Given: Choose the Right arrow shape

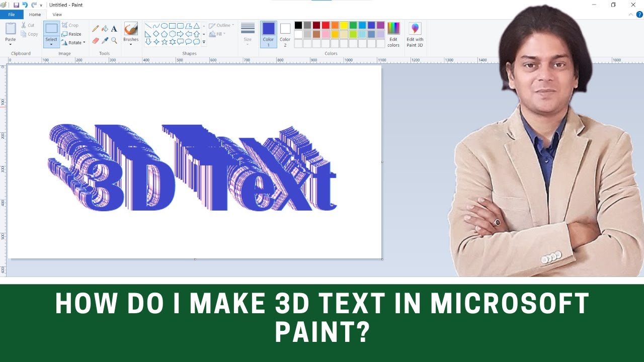Looking at the screenshot, I should (180, 34).
